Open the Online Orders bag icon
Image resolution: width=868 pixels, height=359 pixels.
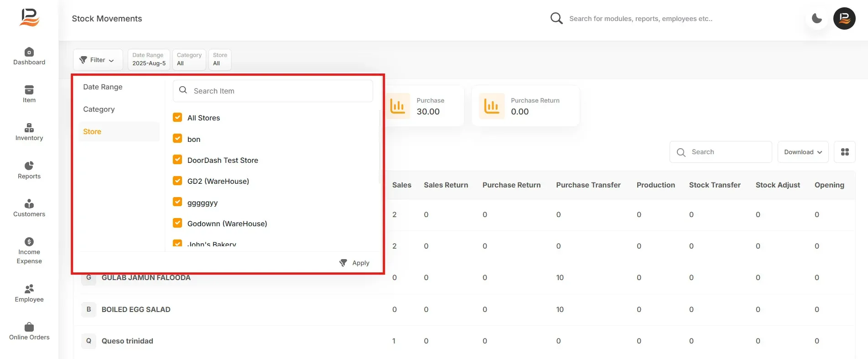click(x=29, y=327)
